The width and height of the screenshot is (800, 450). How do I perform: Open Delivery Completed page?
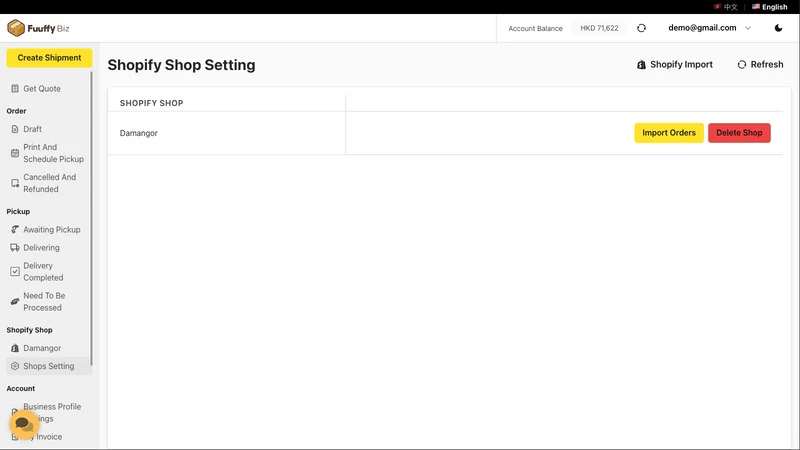click(43, 271)
